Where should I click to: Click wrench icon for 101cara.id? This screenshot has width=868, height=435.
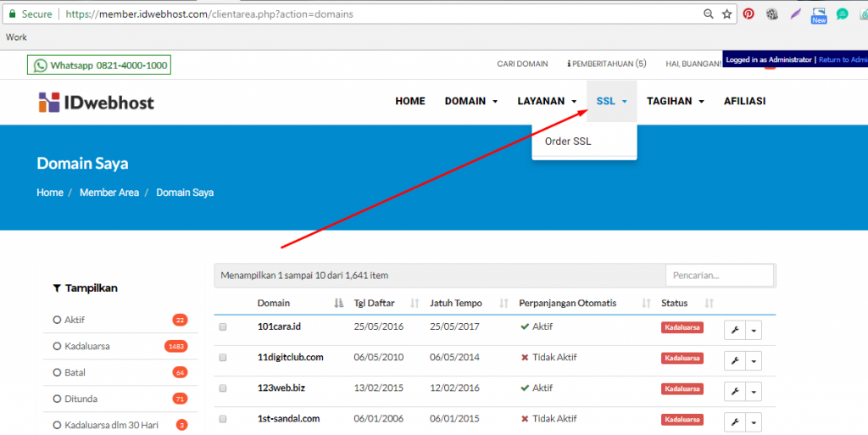735,331
